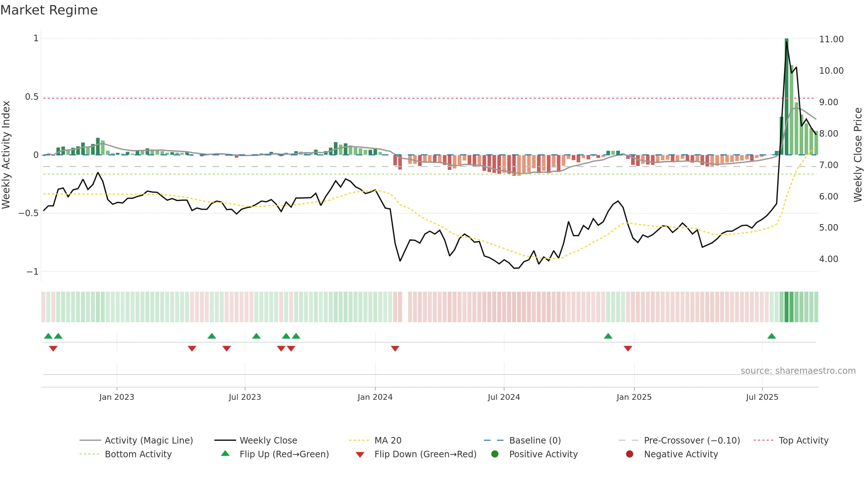868x488 pixels.
Task: Click the Flip Up (Red→Green) legend entry
Action: (x=275, y=454)
